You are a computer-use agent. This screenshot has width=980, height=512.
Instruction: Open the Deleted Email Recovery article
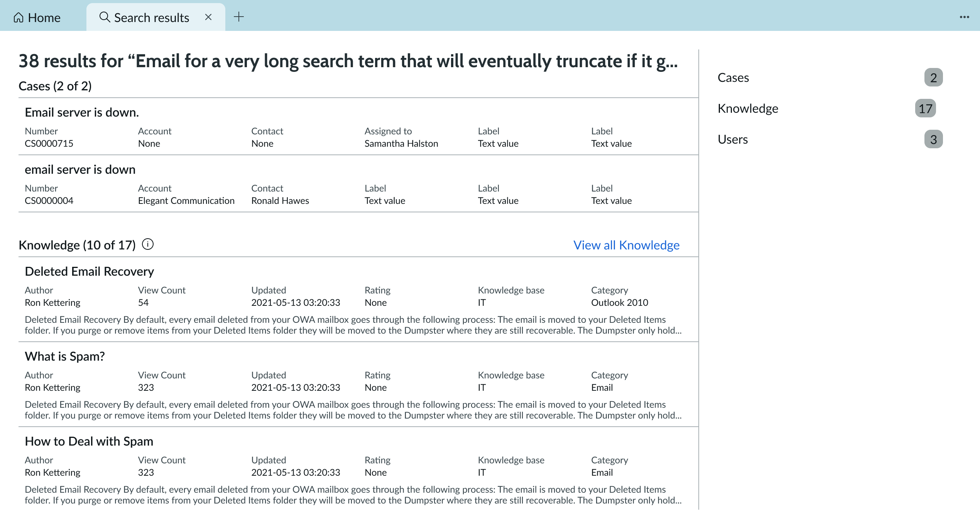point(89,271)
